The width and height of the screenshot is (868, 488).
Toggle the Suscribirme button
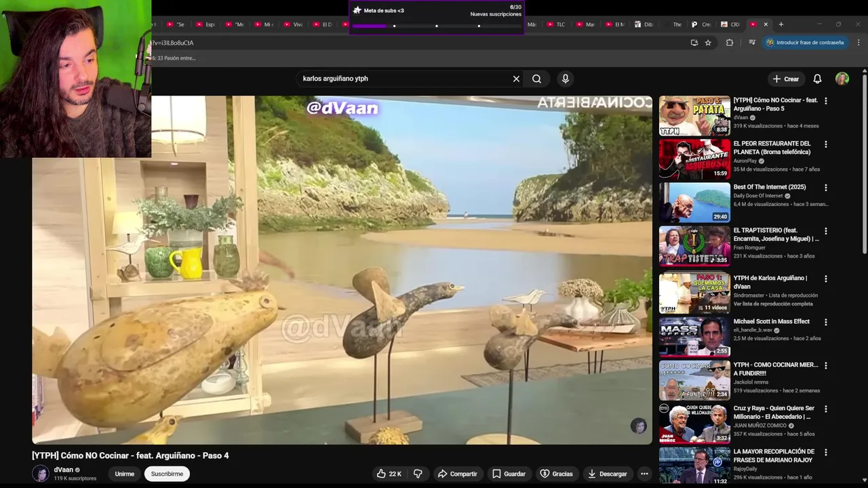167,474
